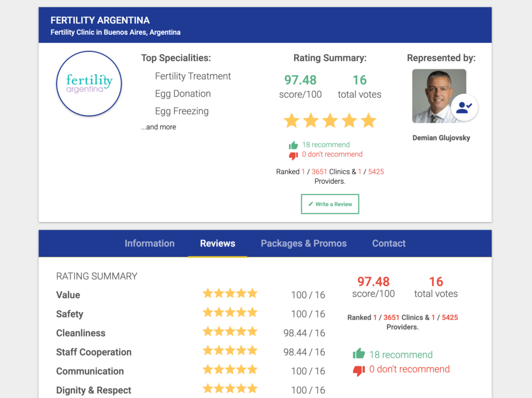532x398 pixels.
Task: Expand specialities via '...and more'
Action: [x=158, y=127]
